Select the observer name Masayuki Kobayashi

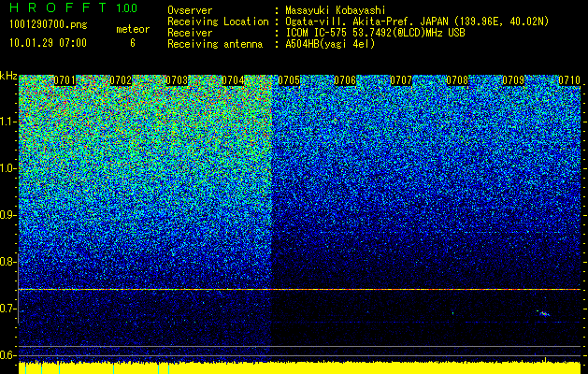[336, 10]
